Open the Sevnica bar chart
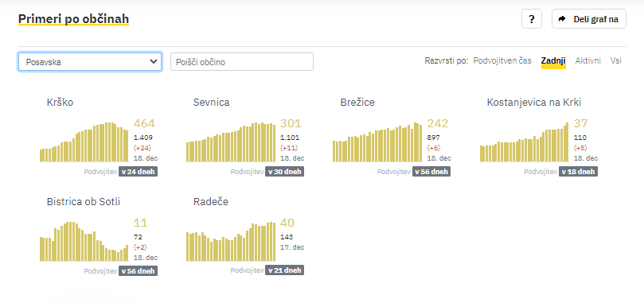This screenshot has width=644, height=303. [x=231, y=142]
